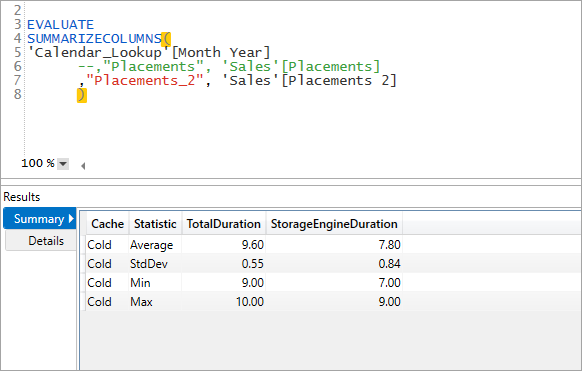This screenshot has width=582, height=371.
Task: Click the Results panel title
Action: click(x=22, y=197)
